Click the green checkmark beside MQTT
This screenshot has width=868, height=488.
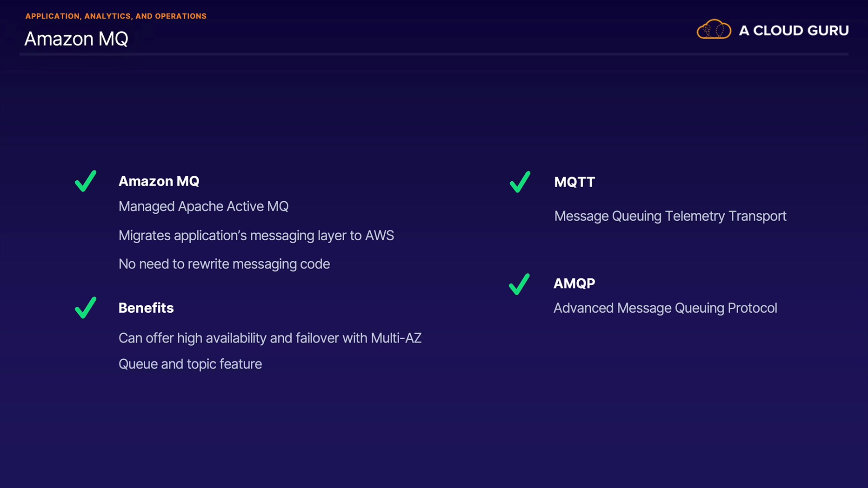click(520, 182)
